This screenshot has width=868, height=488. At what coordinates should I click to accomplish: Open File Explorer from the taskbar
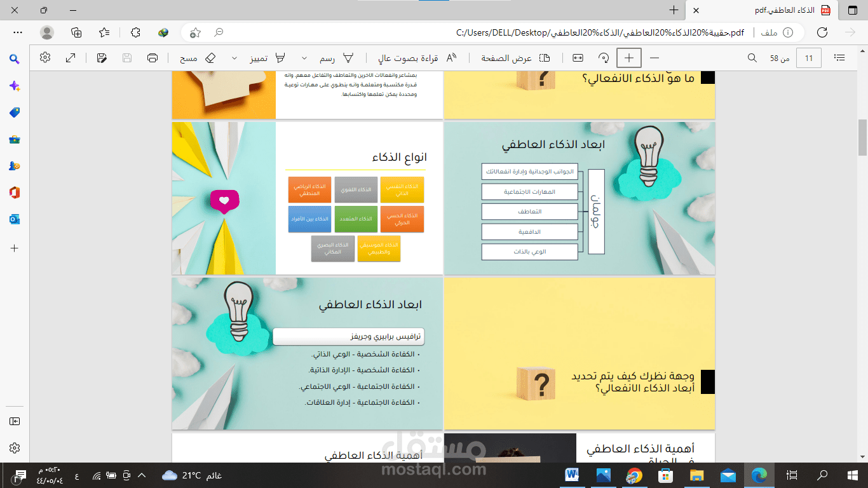696,475
